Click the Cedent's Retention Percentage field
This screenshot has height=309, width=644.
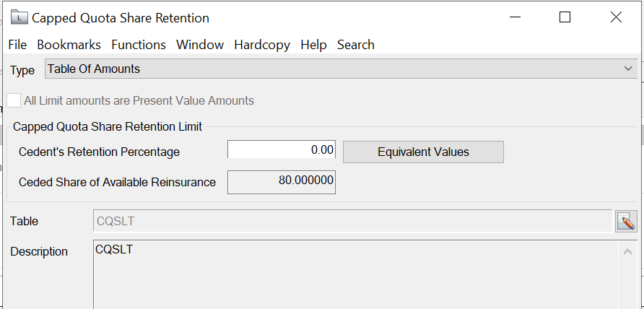coord(282,150)
